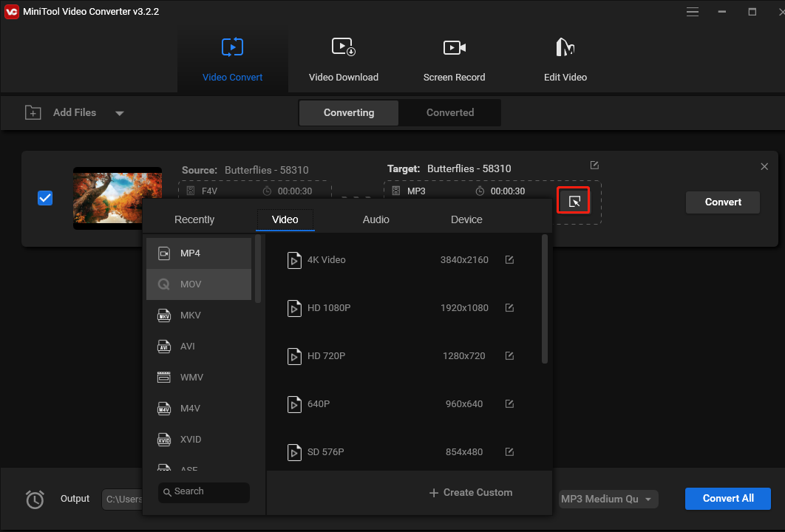Choose MP4 in the format list
Image resolution: width=785 pixels, height=532 pixels.
coord(199,253)
